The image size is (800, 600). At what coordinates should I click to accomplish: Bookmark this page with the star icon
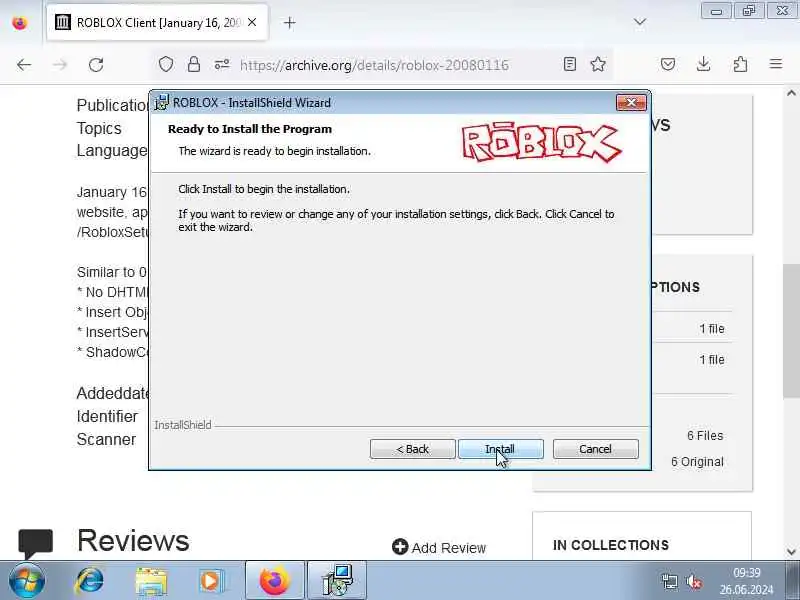pyautogui.click(x=598, y=64)
